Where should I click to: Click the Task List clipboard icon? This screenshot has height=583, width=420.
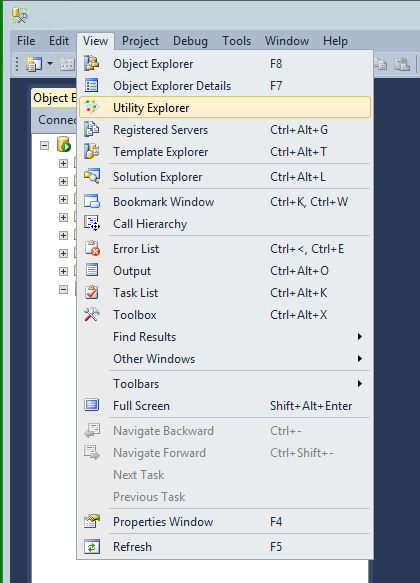[92, 293]
